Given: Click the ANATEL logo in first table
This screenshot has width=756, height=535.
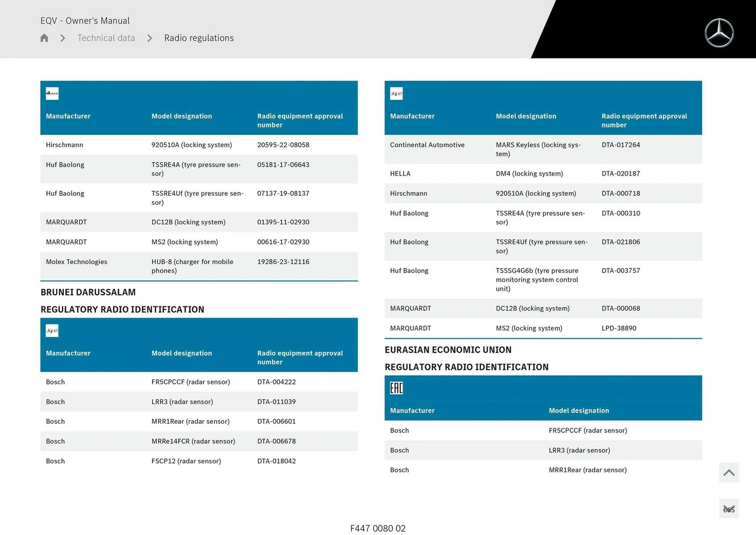Looking at the screenshot, I should tap(52, 93).
